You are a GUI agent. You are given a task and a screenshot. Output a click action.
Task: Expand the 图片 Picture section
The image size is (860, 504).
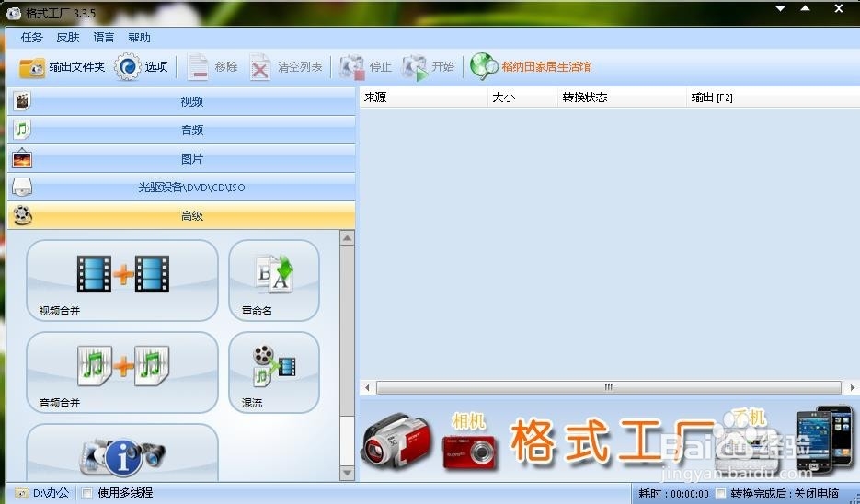tap(181, 158)
